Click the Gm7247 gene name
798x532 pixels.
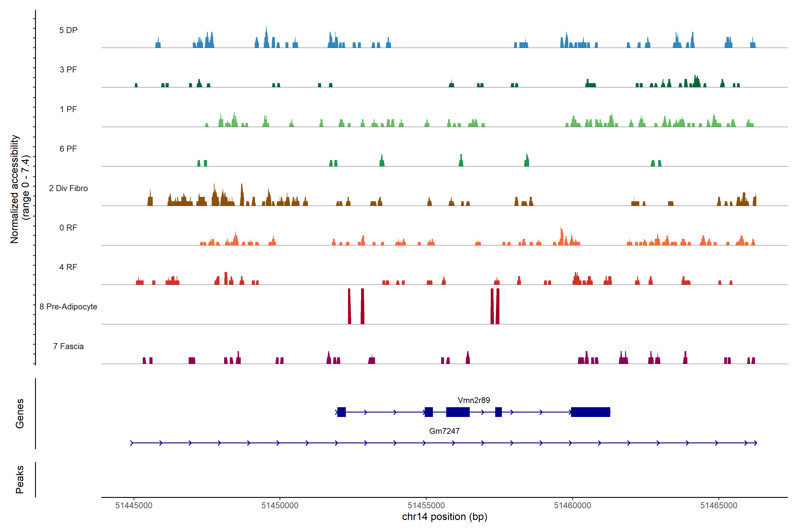pyautogui.click(x=444, y=431)
